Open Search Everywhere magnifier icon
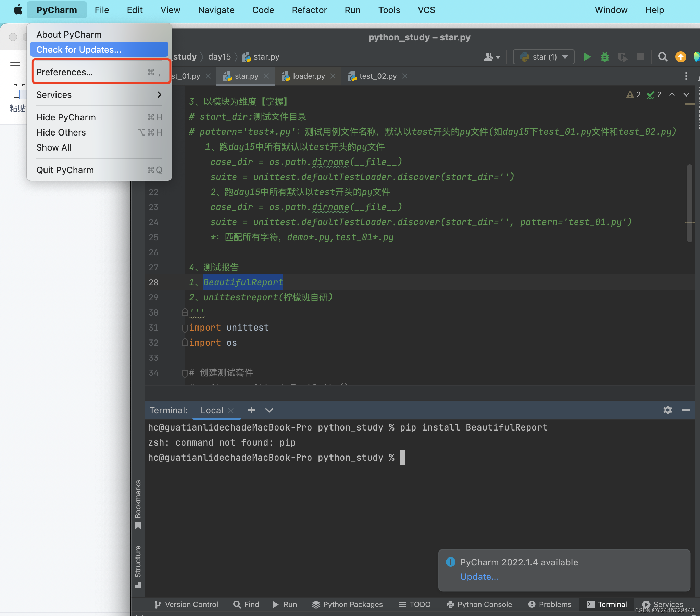700x616 pixels. (663, 57)
